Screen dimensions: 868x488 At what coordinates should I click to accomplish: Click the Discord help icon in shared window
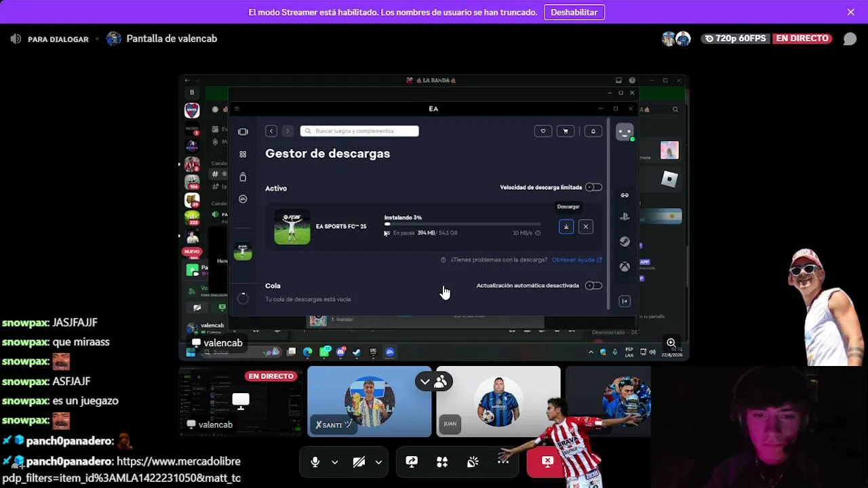(x=632, y=80)
